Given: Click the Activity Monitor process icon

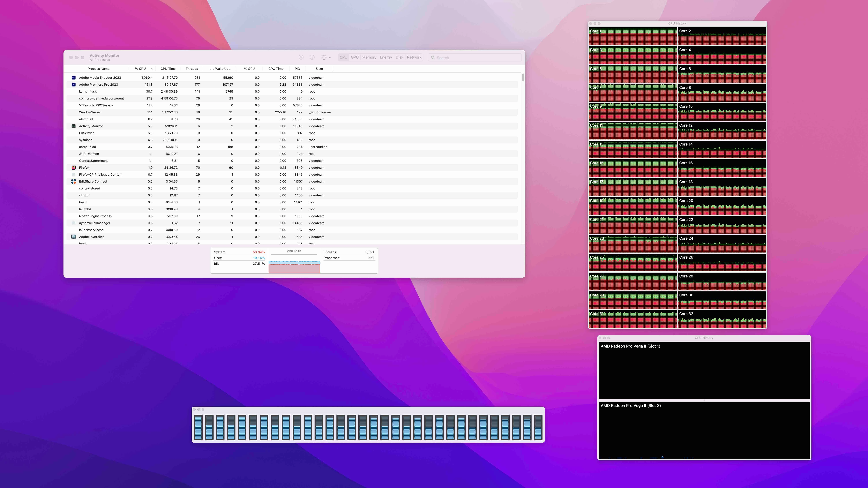Looking at the screenshot, I should [73, 126].
